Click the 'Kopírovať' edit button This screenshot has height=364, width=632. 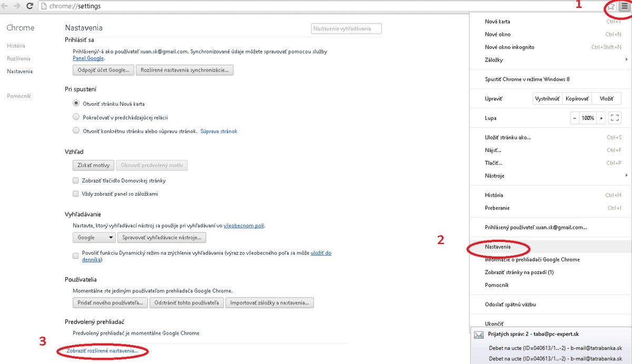(577, 98)
